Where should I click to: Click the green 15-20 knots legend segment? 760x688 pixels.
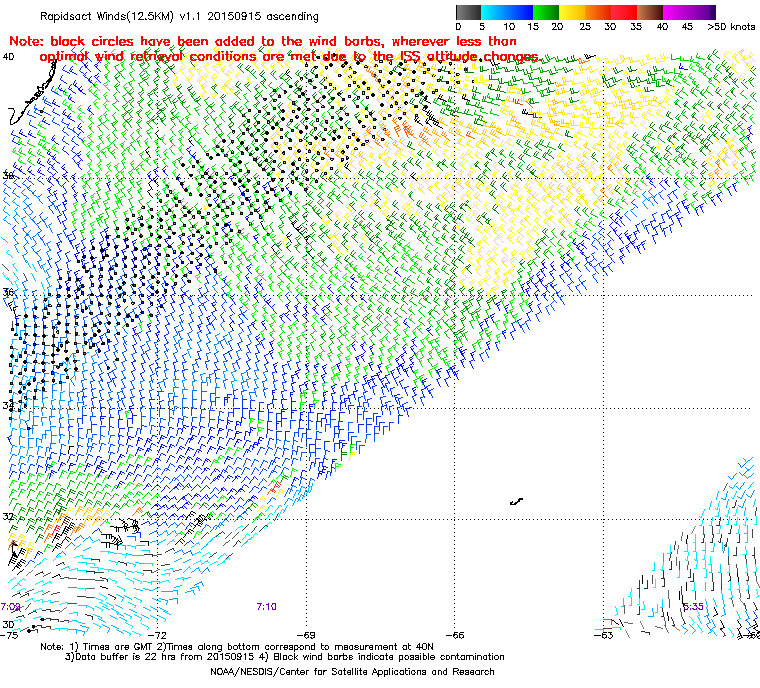tap(546, 12)
